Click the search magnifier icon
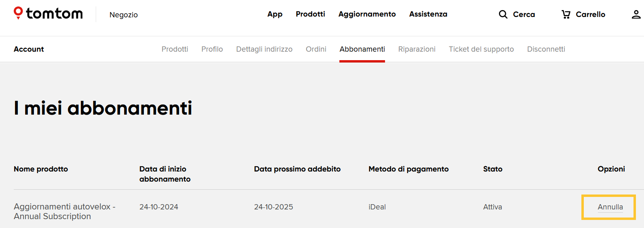The image size is (644, 228). pos(503,15)
